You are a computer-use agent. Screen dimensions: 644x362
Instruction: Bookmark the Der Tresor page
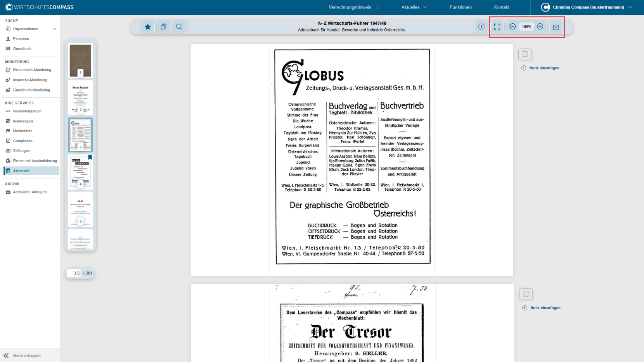[x=526, y=294]
